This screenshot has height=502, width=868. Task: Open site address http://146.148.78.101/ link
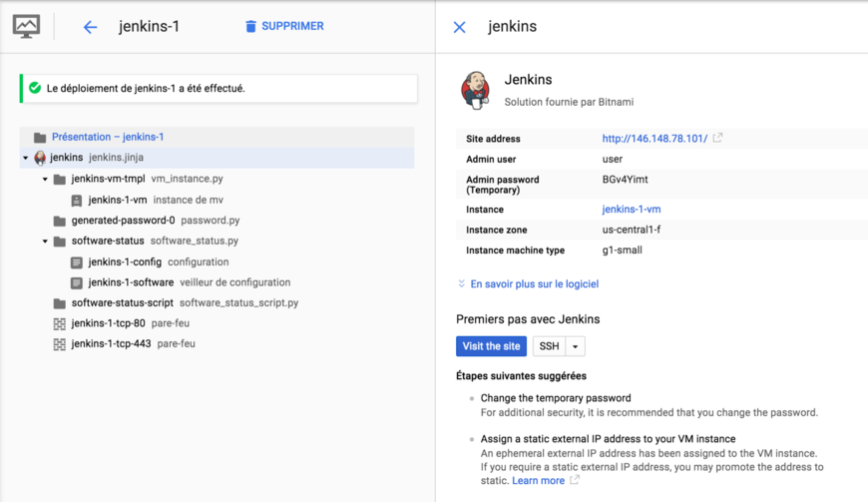click(654, 139)
